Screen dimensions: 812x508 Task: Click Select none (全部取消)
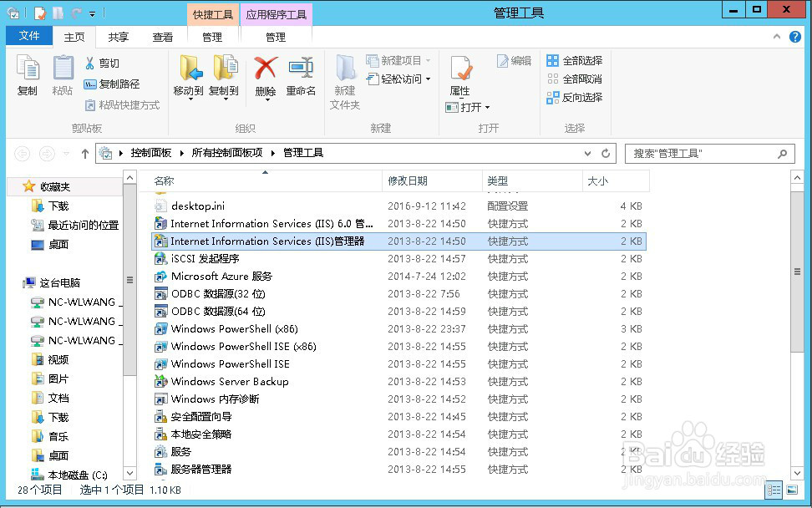(574, 79)
